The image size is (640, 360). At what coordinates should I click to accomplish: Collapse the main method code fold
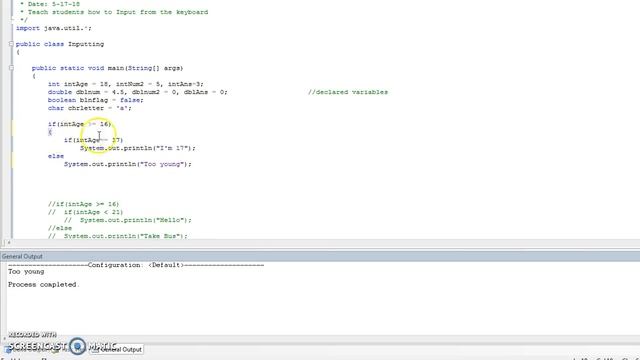click(x=11, y=68)
